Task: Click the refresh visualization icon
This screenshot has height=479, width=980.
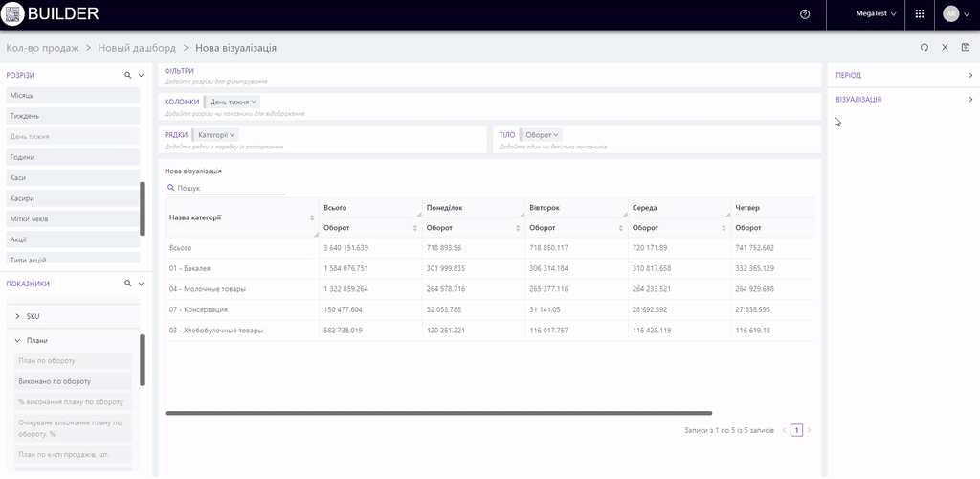Action: click(924, 47)
